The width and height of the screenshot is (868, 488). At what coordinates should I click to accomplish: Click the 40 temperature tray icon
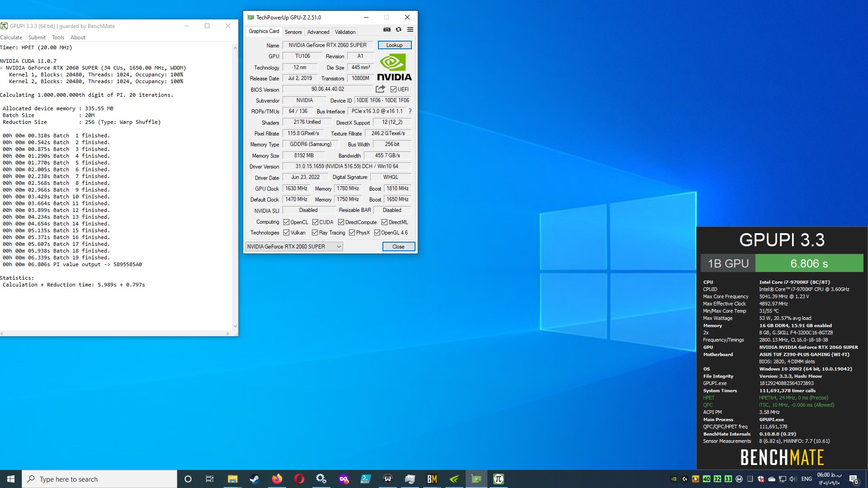click(x=707, y=479)
